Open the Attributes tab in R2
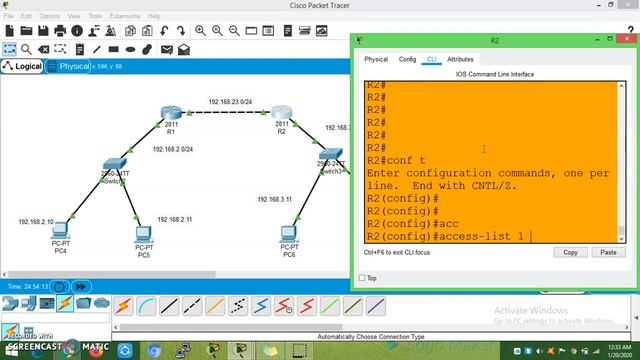The width and height of the screenshot is (640, 360). (x=460, y=59)
